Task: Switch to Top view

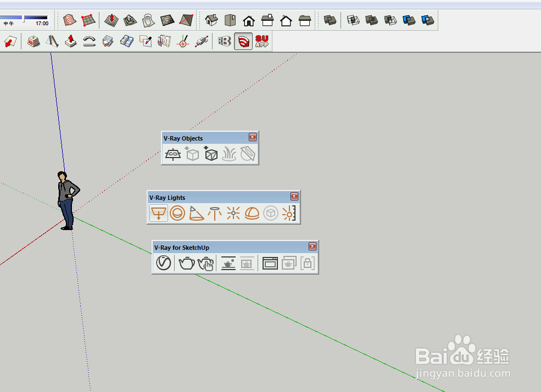Action: (230, 20)
